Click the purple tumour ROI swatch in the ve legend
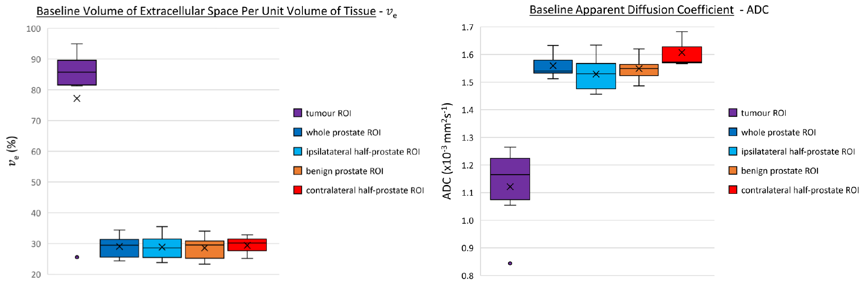868x284 pixels. click(298, 113)
